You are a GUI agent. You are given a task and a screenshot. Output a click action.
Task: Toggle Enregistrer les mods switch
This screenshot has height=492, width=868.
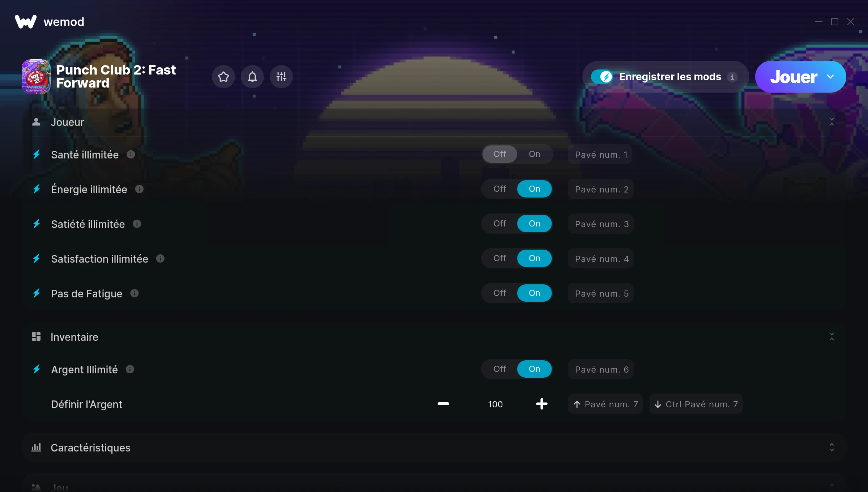(x=602, y=77)
